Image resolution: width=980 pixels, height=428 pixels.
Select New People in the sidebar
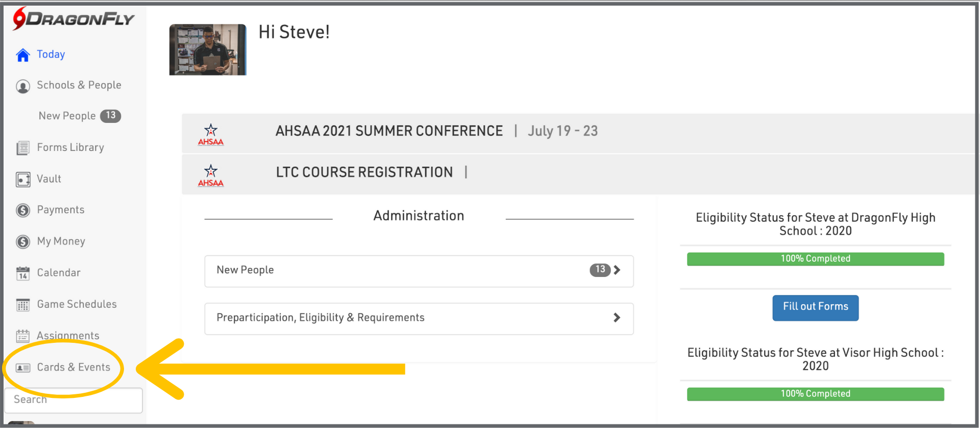67,116
